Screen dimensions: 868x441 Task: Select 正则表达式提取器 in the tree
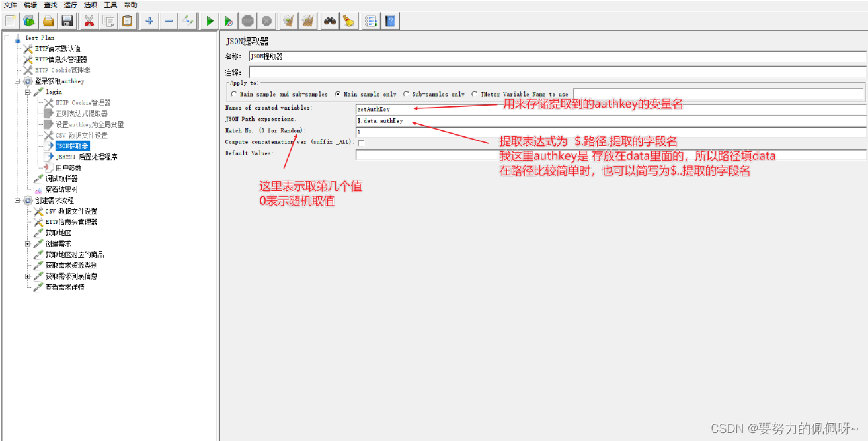pyautogui.click(x=81, y=114)
